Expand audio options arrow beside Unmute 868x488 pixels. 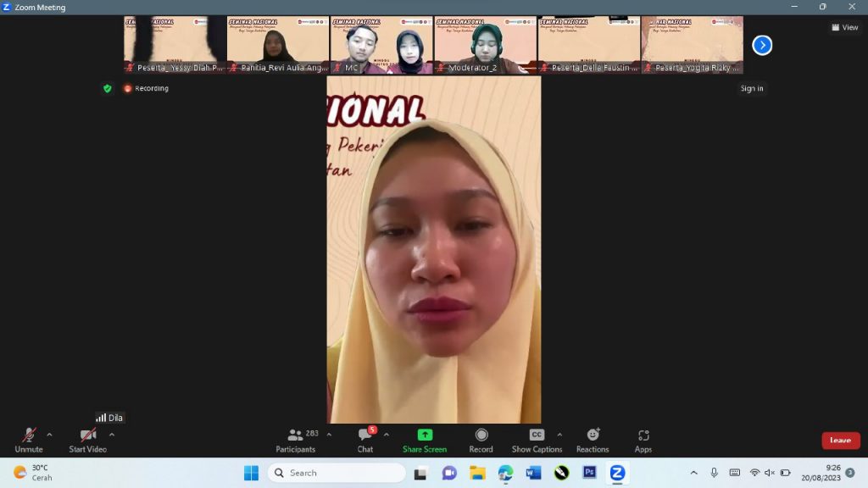click(x=49, y=435)
